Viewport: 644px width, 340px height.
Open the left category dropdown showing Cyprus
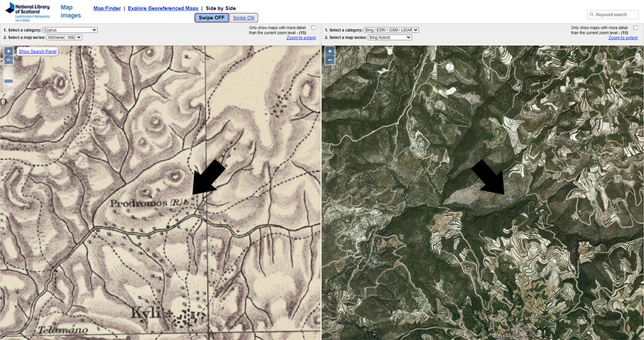pos(70,30)
